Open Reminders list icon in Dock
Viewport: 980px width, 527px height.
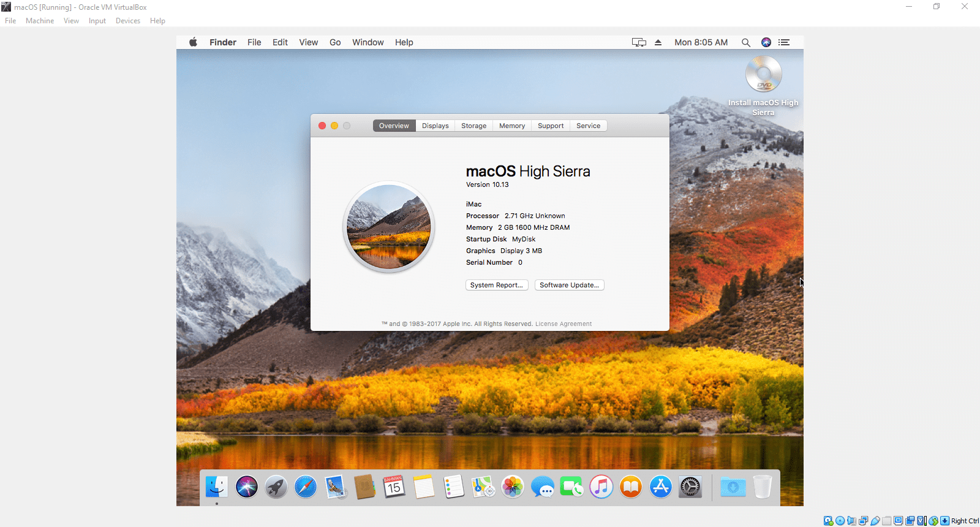click(453, 487)
